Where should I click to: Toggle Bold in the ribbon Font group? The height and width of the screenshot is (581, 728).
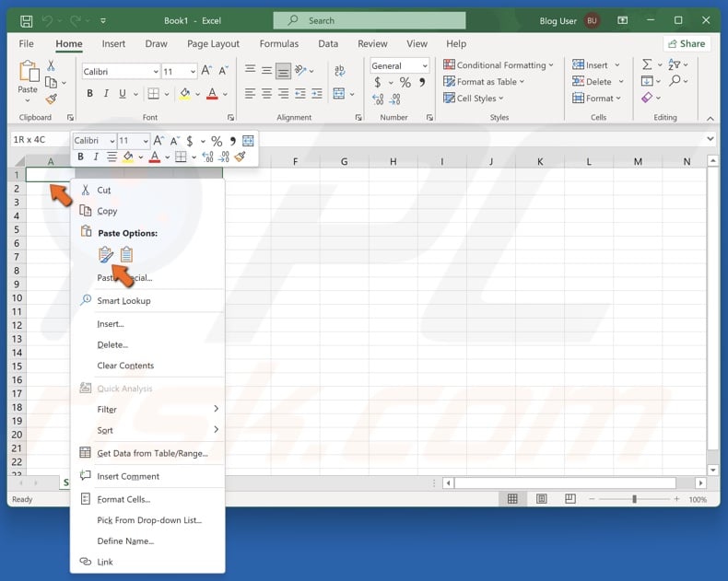pos(90,94)
